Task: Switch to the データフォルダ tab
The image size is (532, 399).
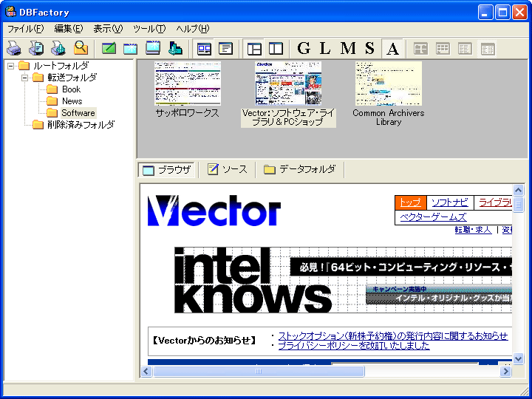Action: 300,169
